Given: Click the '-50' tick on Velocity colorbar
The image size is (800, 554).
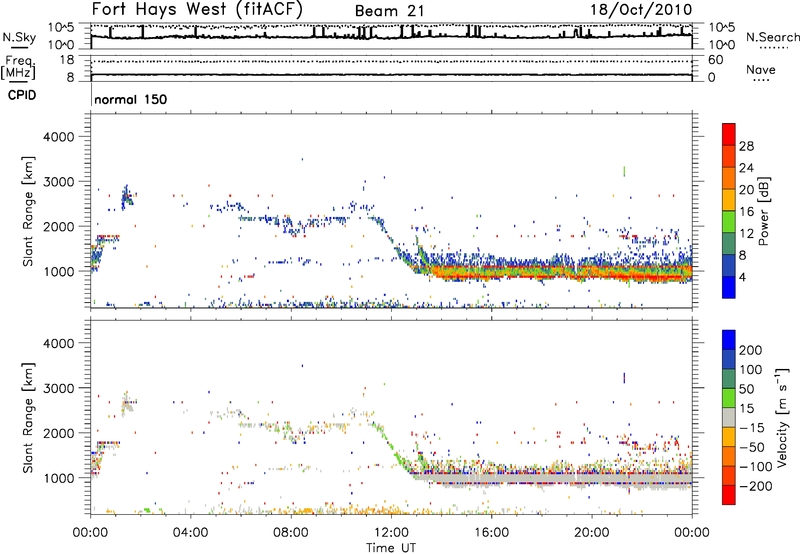Looking at the screenshot, I should coord(752,447).
